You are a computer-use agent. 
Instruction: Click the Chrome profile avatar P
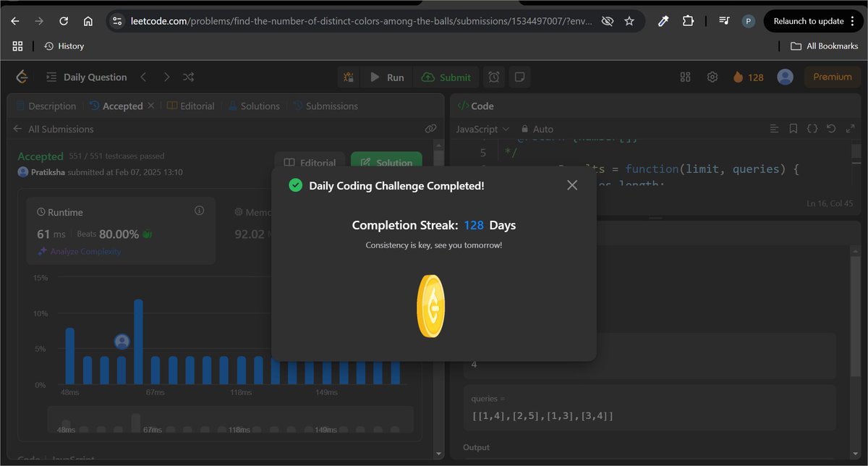click(749, 21)
